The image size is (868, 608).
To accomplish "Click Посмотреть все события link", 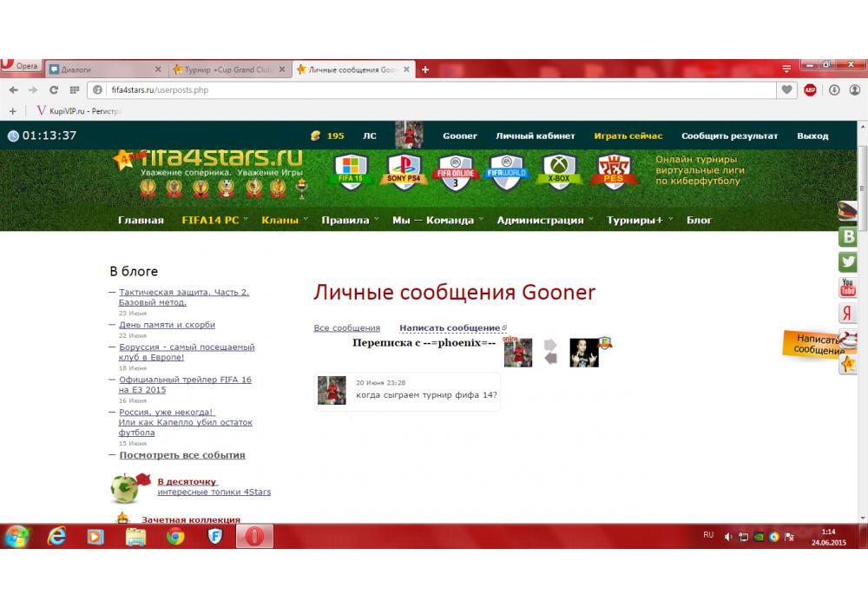I will pos(182,455).
